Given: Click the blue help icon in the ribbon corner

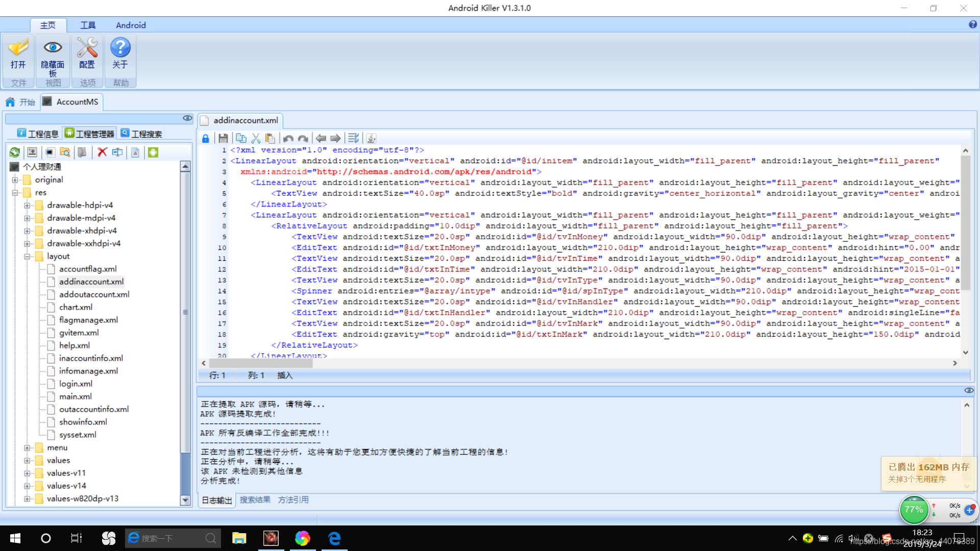Looking at the screenshot, I should tap(973, 24).
